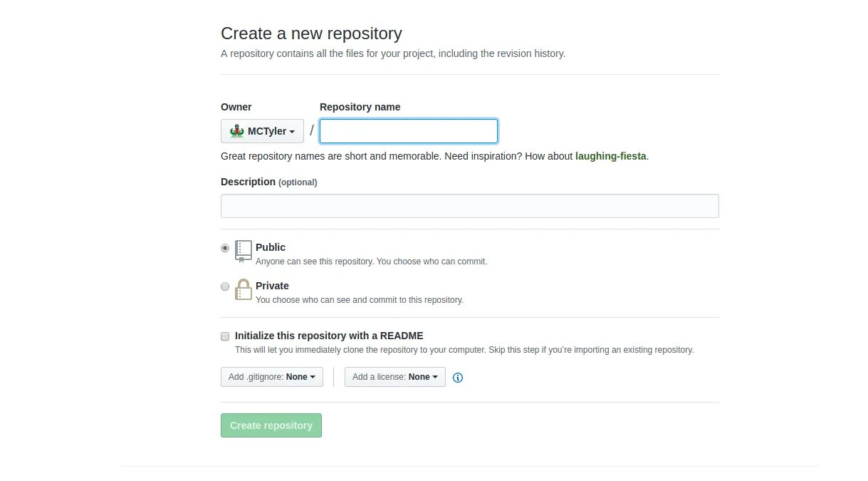Expand the Add .gitignore dropdown

[272, 377]
